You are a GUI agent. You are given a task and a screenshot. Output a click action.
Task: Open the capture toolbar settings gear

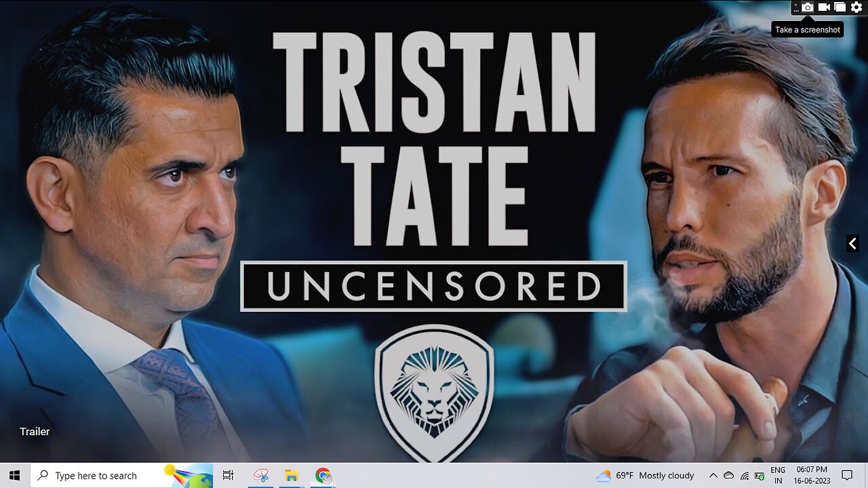856,7
